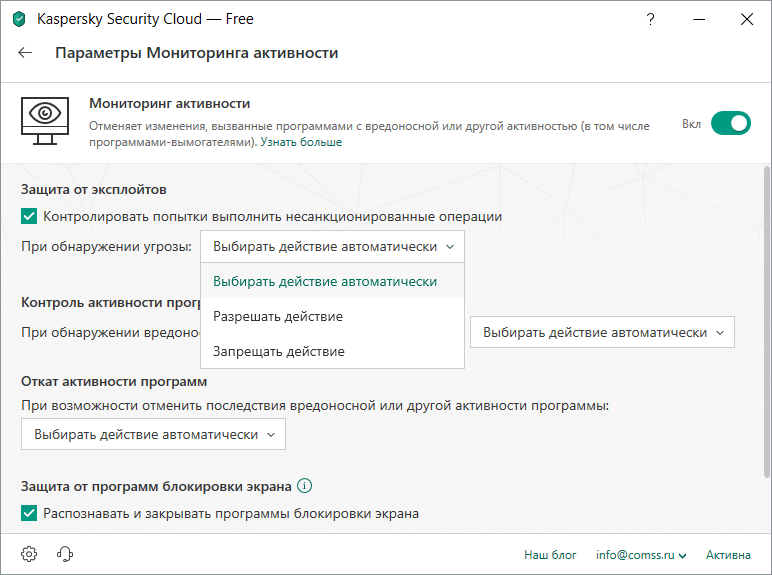The image size is (772, 575).
Task: Click the Активна license status link
Action: (x=728, y=555)
